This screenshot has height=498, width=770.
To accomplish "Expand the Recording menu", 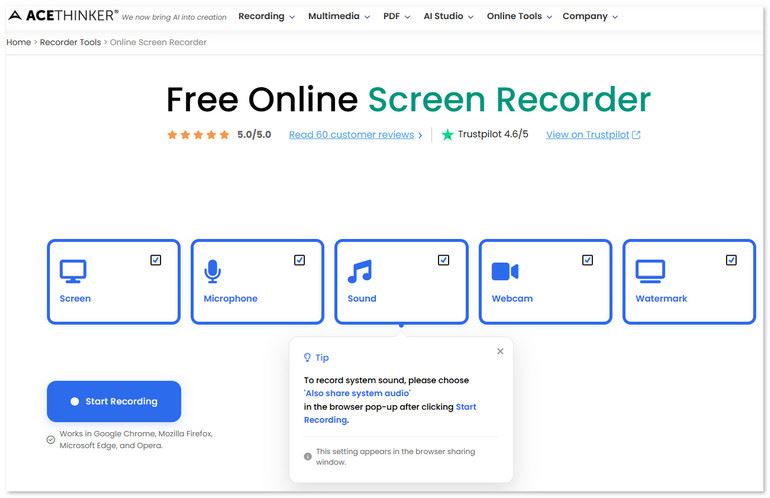I will [266, 16].
